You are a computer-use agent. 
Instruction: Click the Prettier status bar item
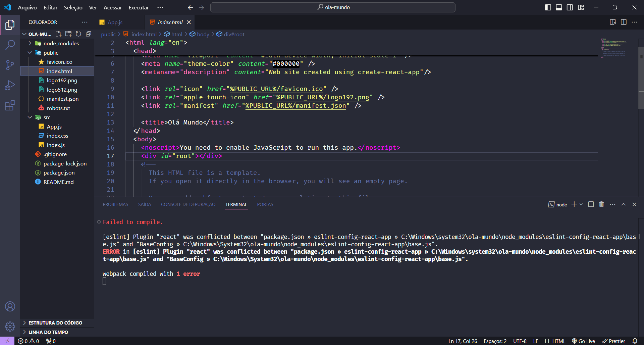(x=613, y=341)
